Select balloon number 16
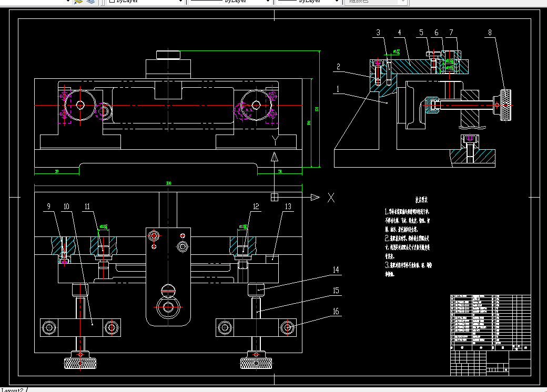 coord(336,311)
